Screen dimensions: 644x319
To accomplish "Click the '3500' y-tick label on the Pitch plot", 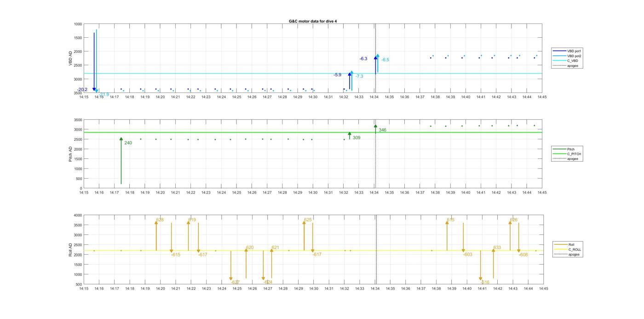I will (x=78, y=120).
